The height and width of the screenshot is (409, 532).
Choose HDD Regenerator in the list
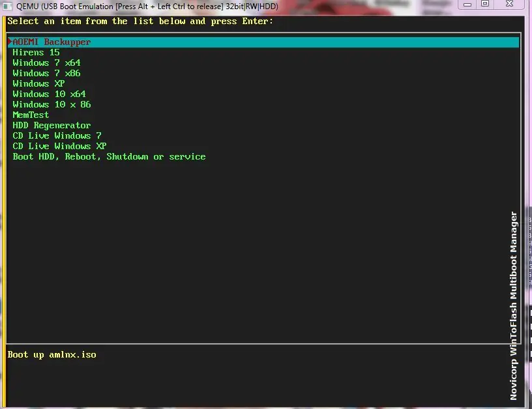click(x=52, y=126)
